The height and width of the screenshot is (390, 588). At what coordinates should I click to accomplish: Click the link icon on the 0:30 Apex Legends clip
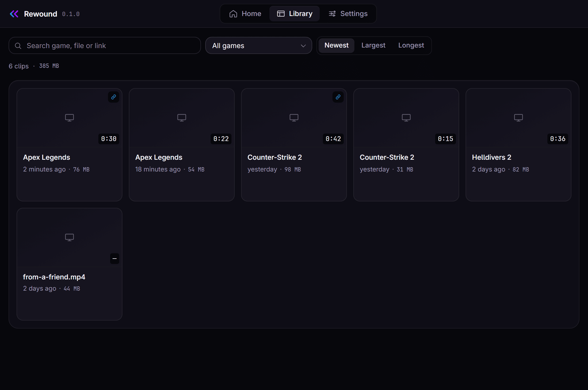pos(114,97)
